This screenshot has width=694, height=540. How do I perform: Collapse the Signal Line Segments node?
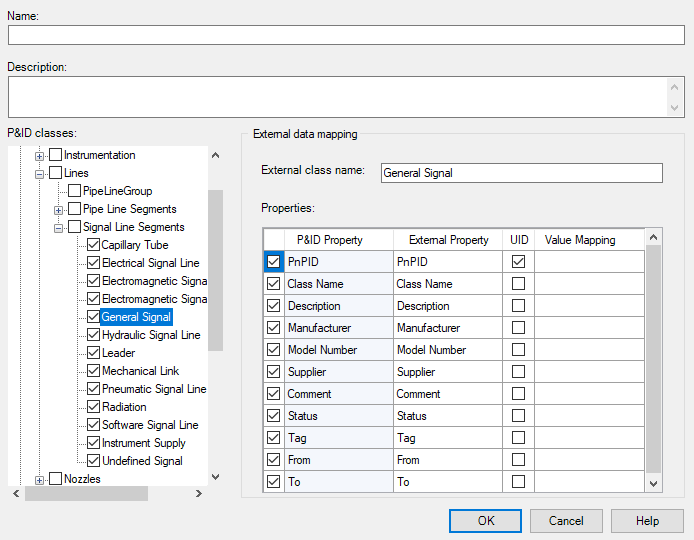pos(59,228)
